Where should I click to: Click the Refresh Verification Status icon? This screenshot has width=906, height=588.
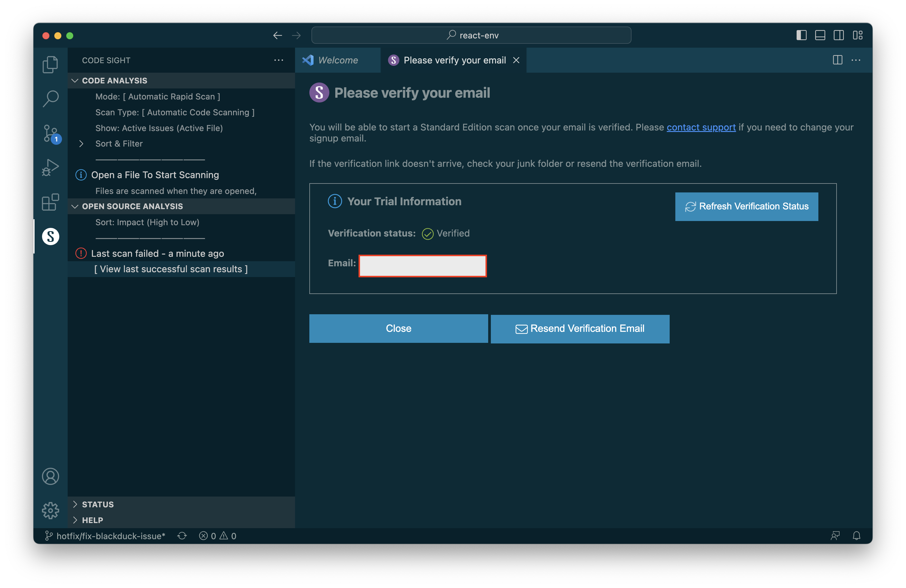pos(690,205)
